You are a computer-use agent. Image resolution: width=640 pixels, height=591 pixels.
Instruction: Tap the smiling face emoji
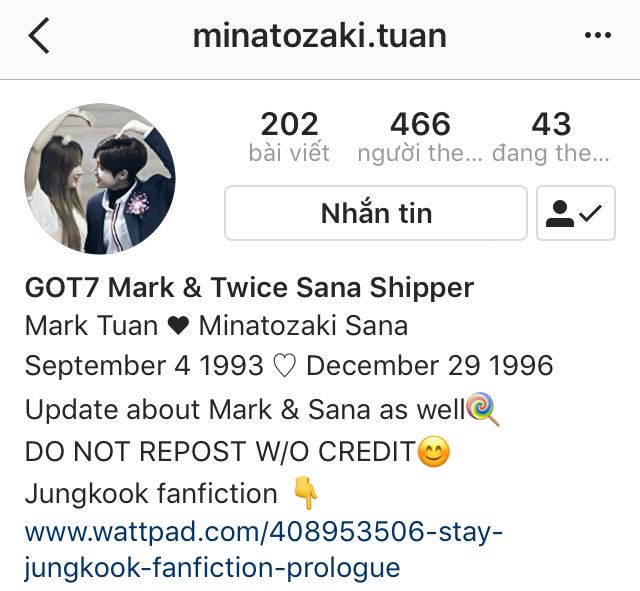coord(434,451)
